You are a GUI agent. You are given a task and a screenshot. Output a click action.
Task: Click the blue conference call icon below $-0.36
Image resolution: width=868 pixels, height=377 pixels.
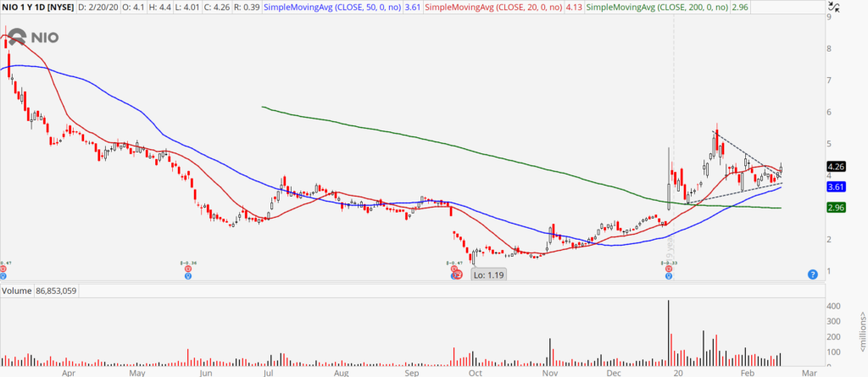click(x=188, y=275)
